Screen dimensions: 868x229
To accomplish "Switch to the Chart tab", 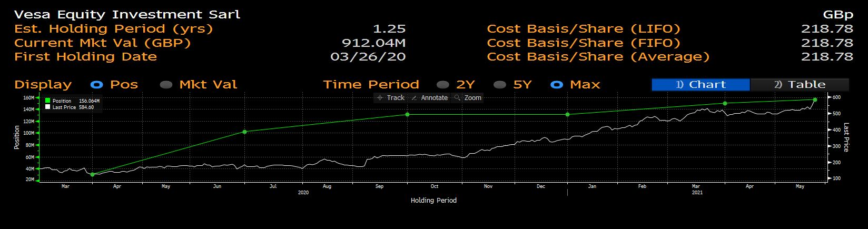I will [x=701, y=85].
